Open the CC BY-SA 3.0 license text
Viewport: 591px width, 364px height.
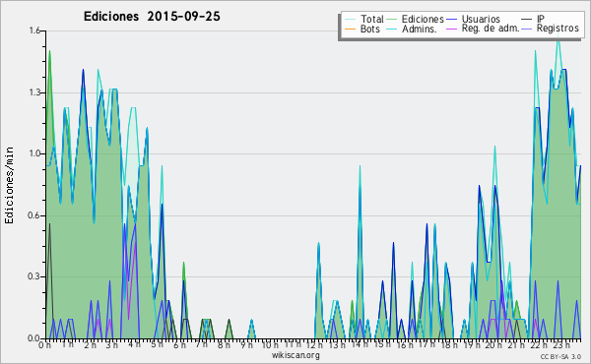pos(560,356)
